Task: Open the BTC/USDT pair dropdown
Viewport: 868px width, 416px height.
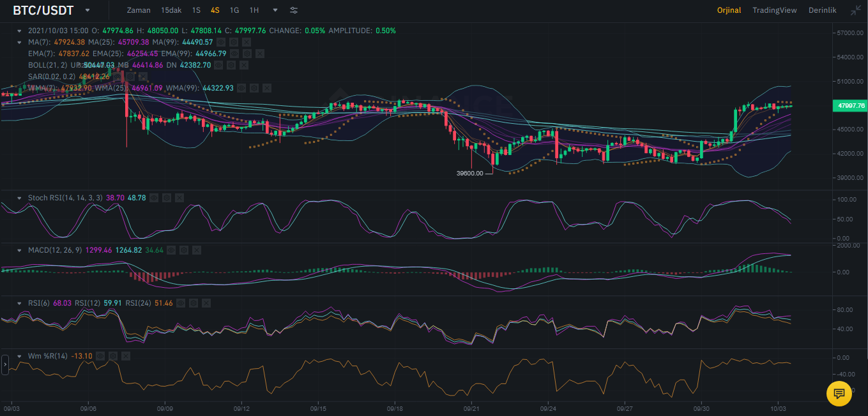Action: click(87, 11)
